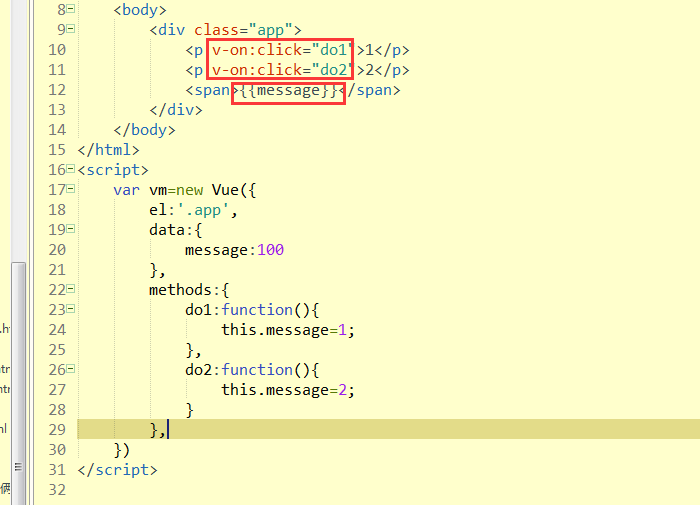The height and width of the screenshot is (505, 700).
Task: Collapse the methods fold on line 22
Action: coord(71,289)
